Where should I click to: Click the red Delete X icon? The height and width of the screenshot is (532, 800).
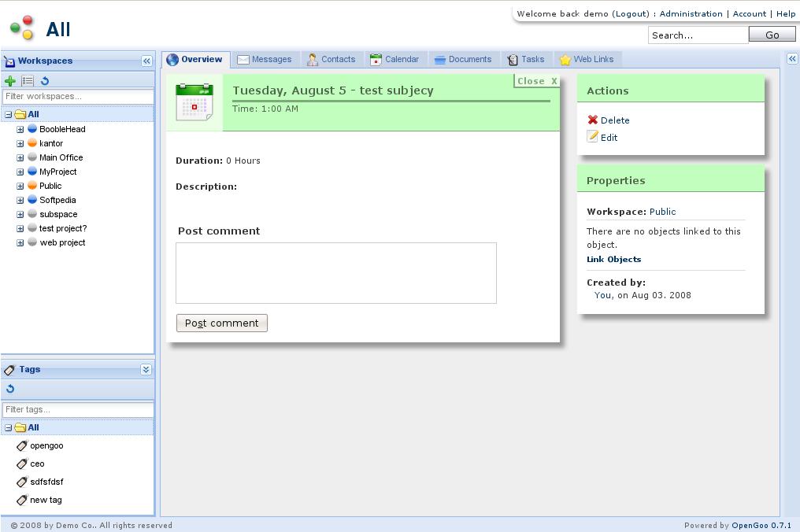[x=593, y=120]
